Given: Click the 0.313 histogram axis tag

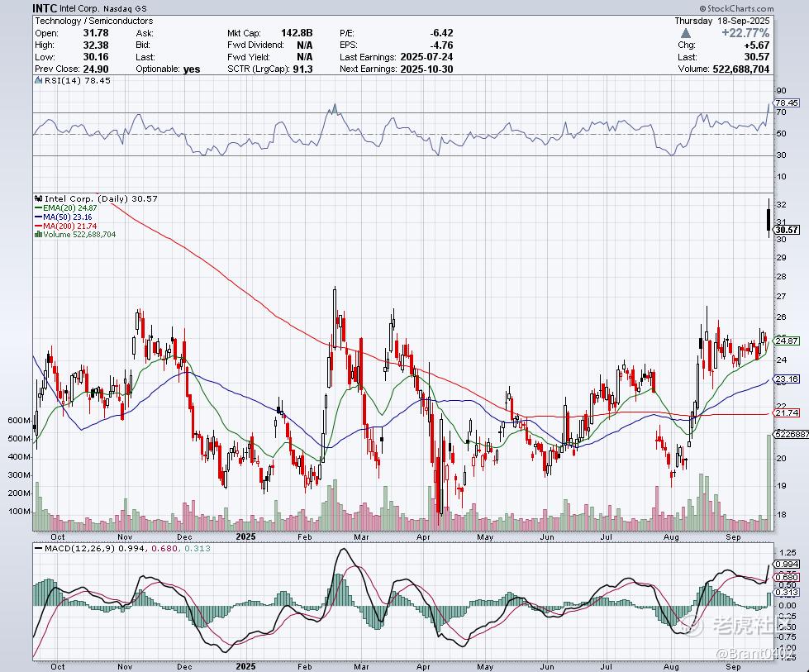Looking at the screenshot, I should point(787,593).
